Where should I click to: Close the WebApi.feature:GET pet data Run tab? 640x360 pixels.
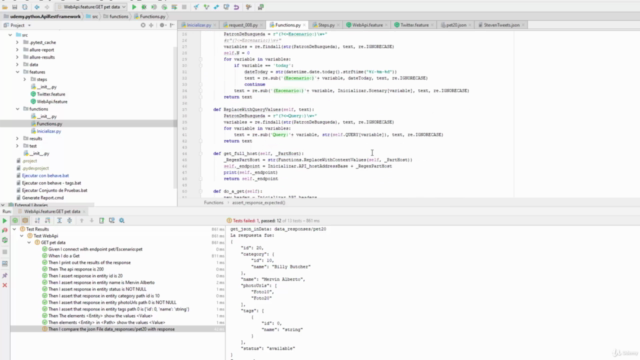click(x=84, y=212)
